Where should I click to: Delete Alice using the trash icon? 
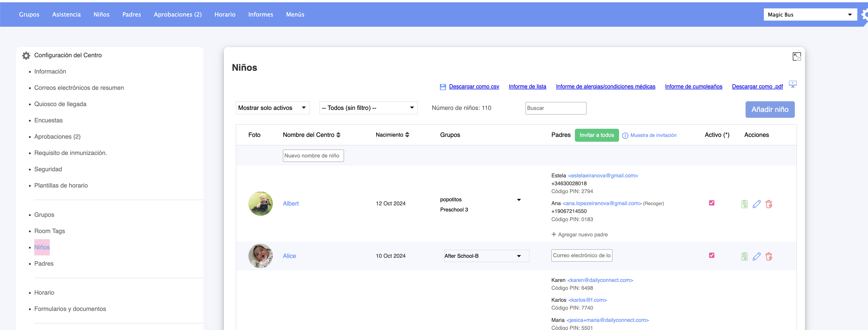click(x=769, y=256)
